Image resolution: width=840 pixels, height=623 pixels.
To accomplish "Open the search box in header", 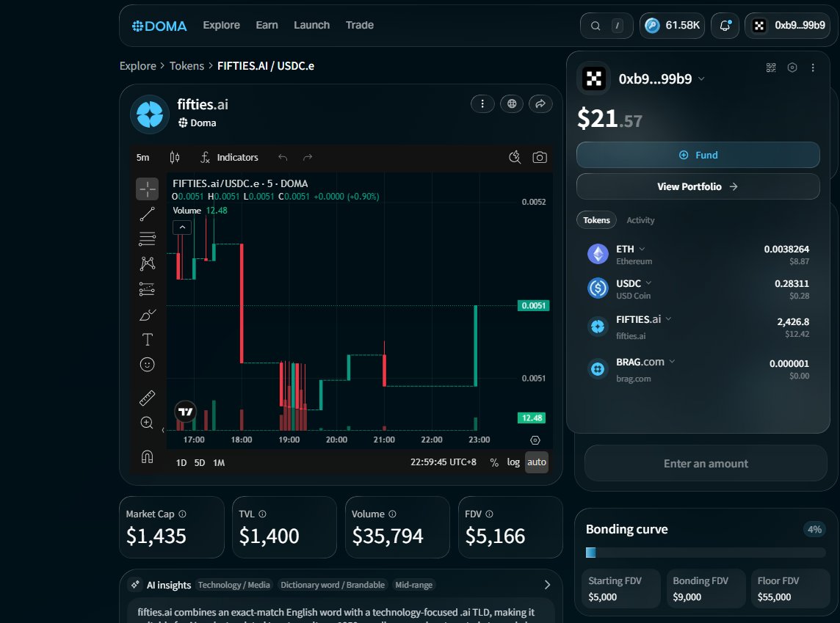I will click(607, 26).
